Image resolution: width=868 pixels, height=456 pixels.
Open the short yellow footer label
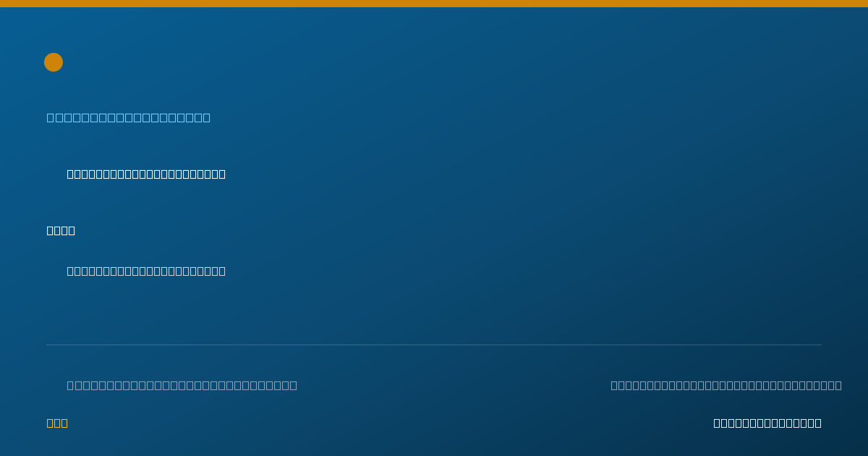tap(57, 423)
